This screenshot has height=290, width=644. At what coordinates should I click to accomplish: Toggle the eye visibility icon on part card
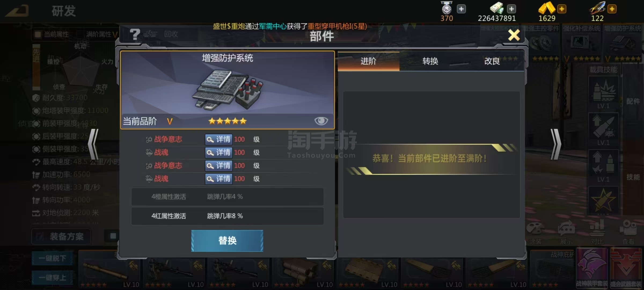(x=321, y=121)
